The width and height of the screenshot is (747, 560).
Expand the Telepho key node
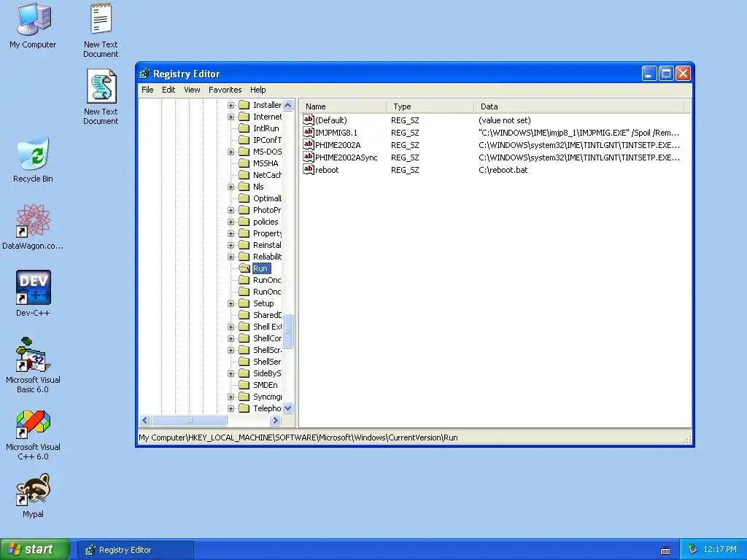[x=231, y=408]
